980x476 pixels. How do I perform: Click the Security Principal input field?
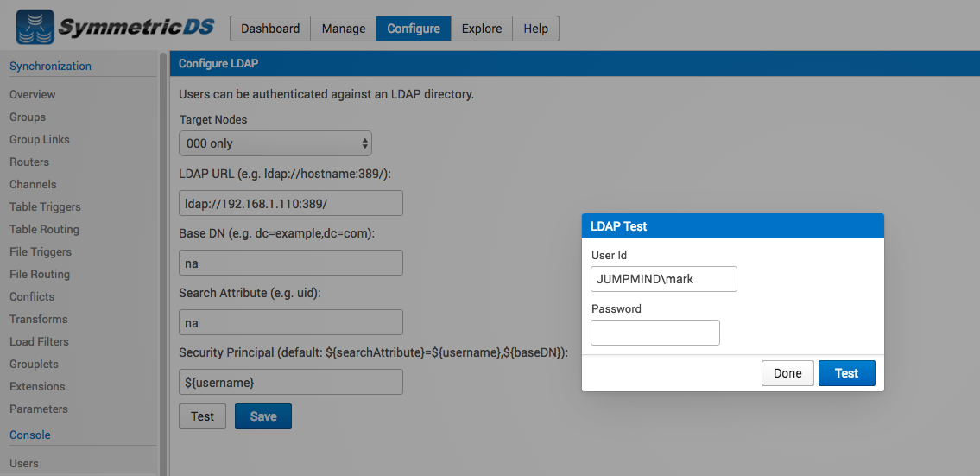[x=291, y=382]
